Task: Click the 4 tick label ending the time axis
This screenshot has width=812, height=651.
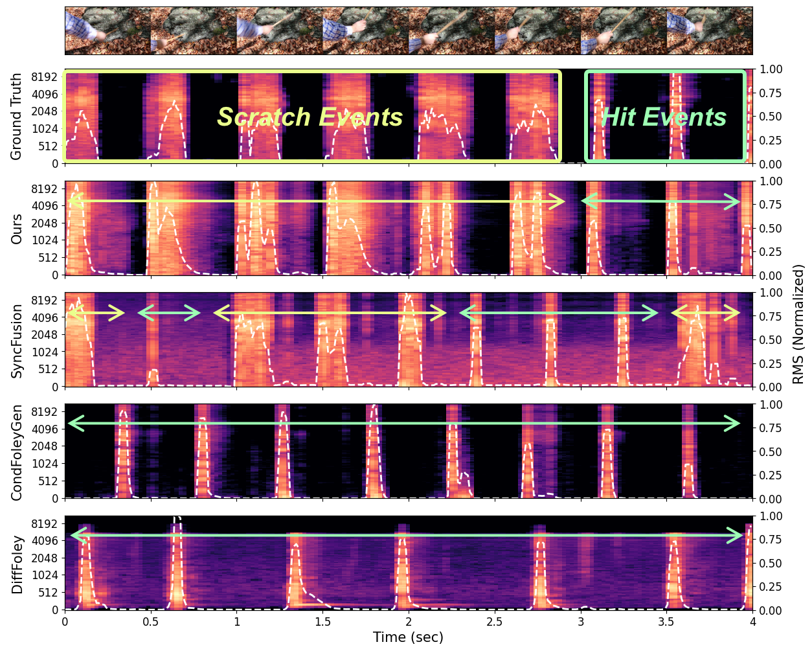Action: 752,622
